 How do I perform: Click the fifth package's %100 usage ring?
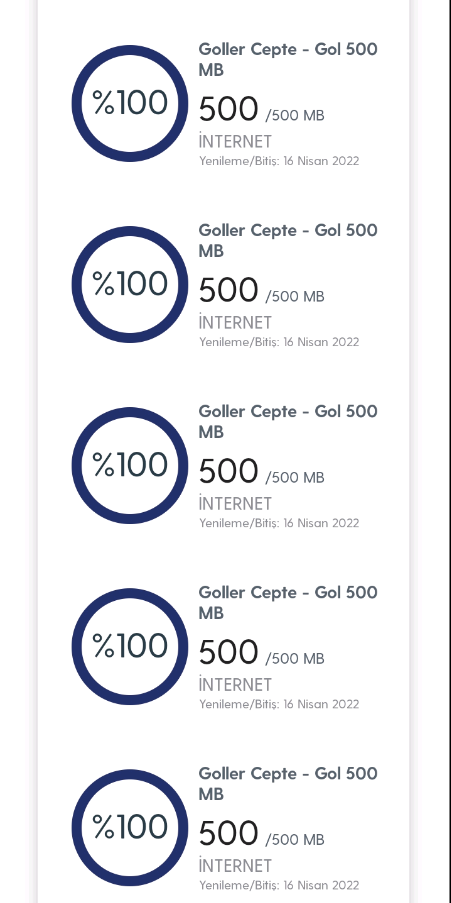[x=130, y=828]
